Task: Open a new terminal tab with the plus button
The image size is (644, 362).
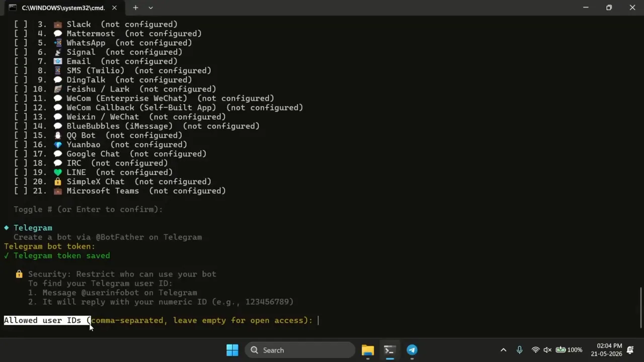Action: pos(135,8)
